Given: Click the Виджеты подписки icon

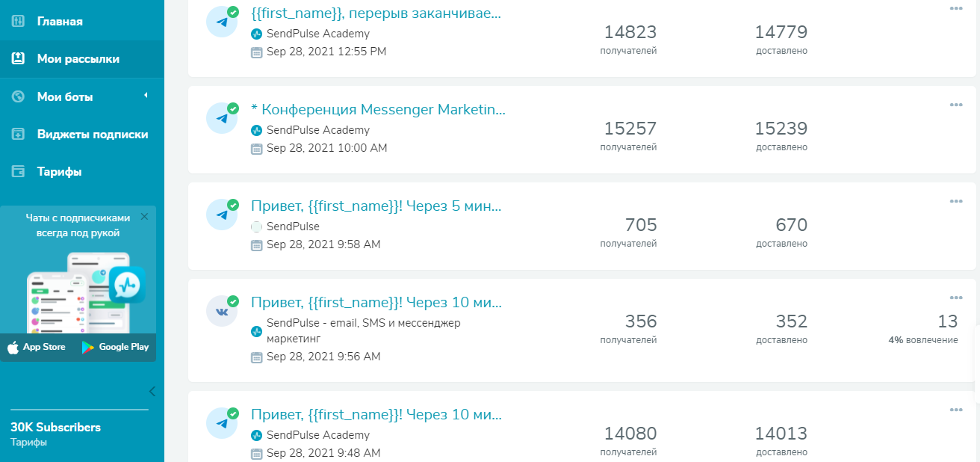Looking at the screenshot, I should (19, 135).
